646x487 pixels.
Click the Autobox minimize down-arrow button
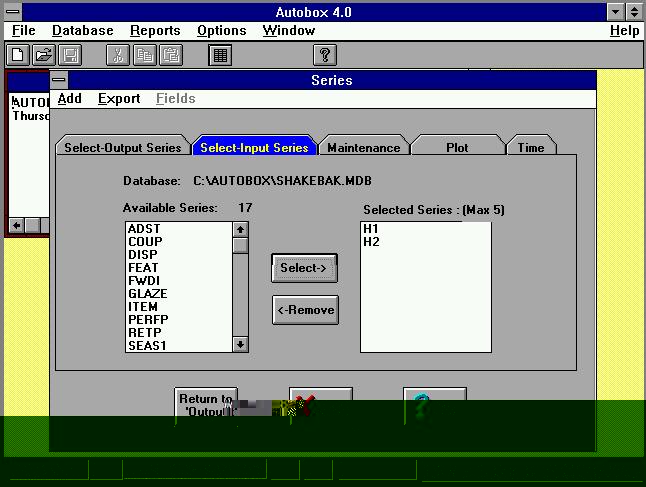pyautogui.click(x=616, y=12)
